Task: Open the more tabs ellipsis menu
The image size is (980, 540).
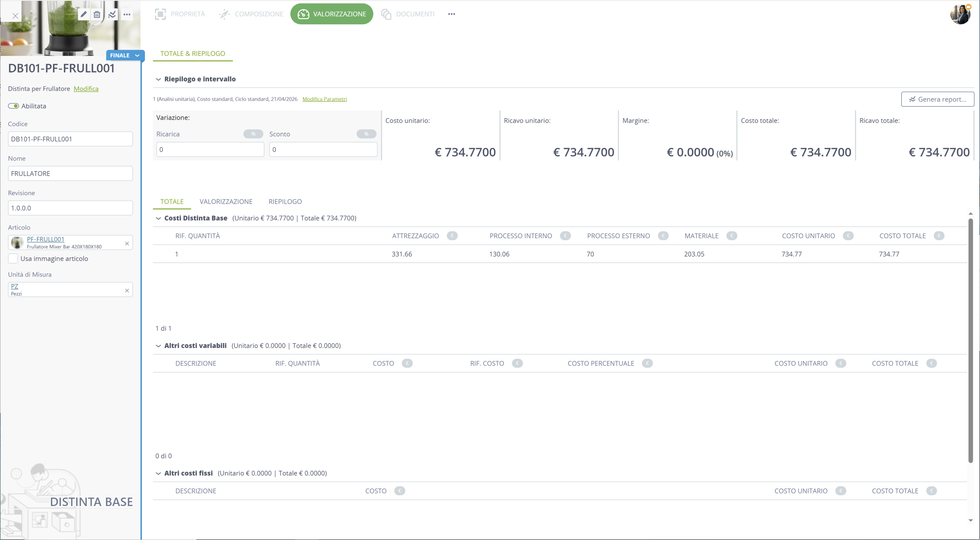Action: 452,14
